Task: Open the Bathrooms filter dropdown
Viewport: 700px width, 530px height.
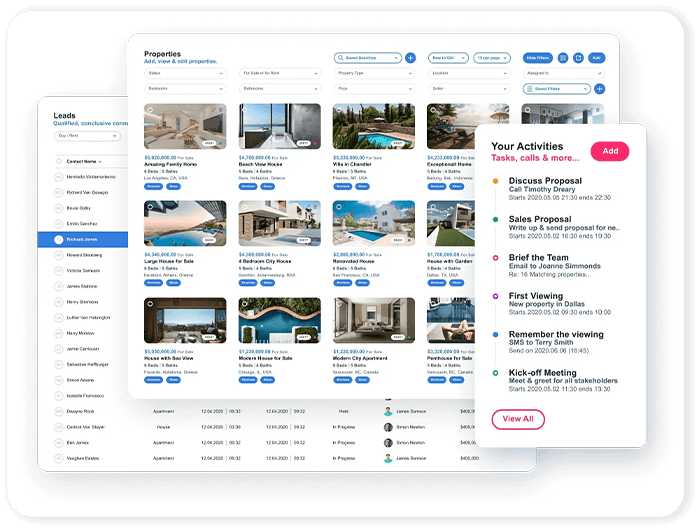Action: tap(280, 89)
